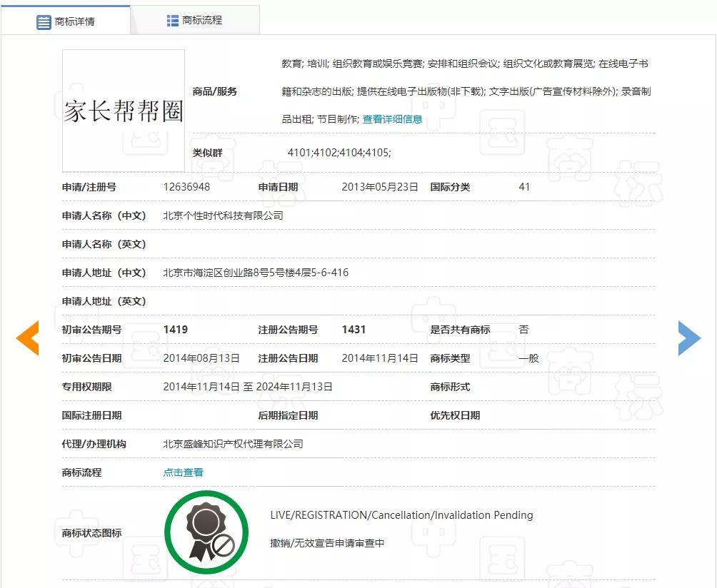Click the agency name 北京盛峰知识产权代理有限公司
Screen dimensions: 717x588
coord(232,444)
